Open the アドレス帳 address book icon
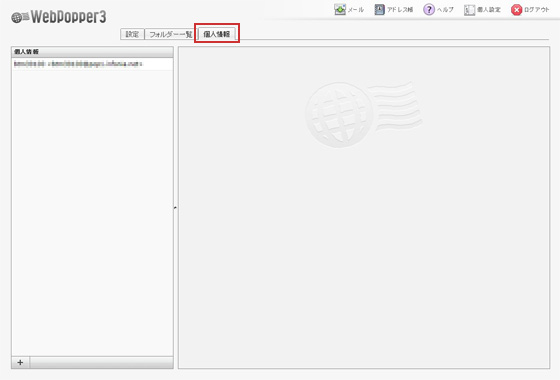 click(379, 10)
